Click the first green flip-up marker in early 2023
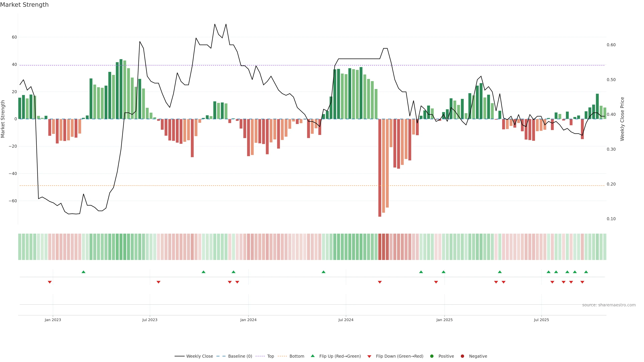The image size is (644, 362). pos(84,272)
